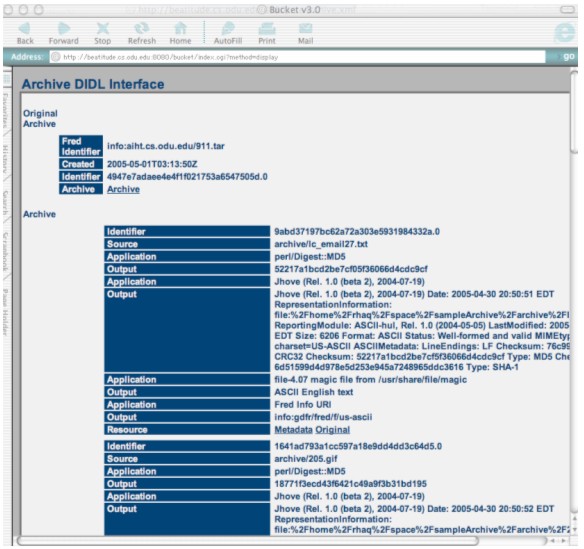Go Forward in the browser

point(64,33)
